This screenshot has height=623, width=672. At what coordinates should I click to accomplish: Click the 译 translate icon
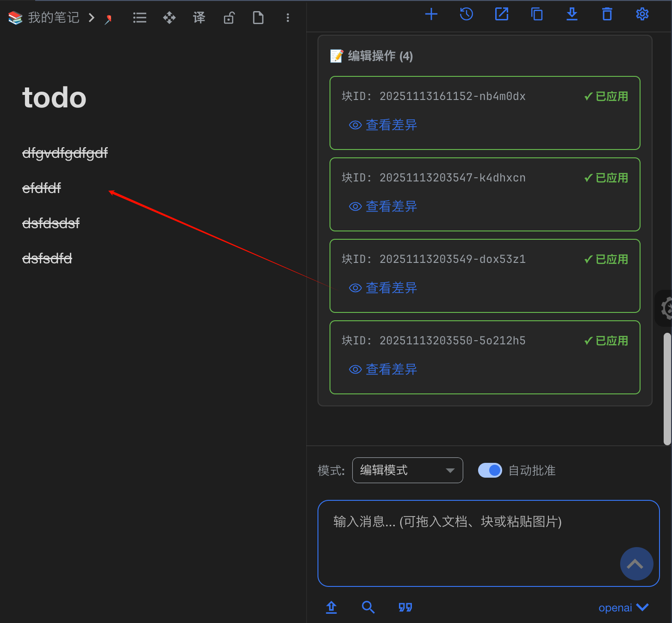199,18
